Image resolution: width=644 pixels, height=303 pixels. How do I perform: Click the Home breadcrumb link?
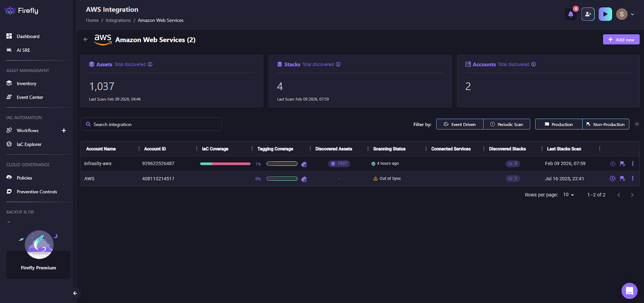pos(92,20)
